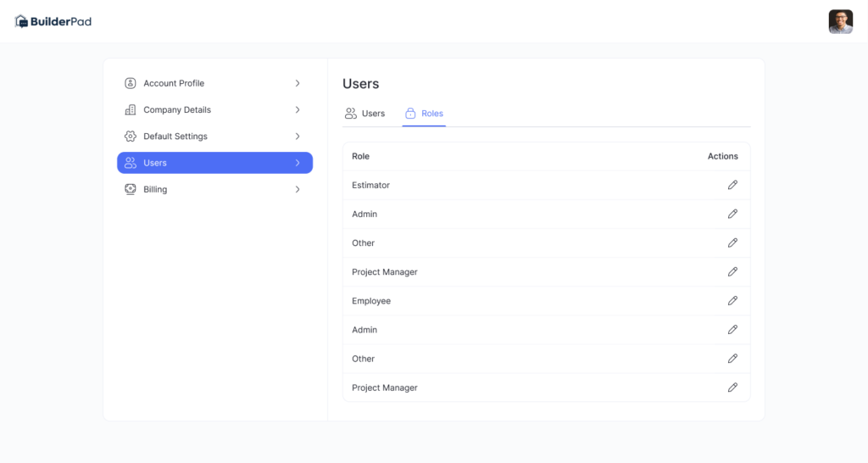Edit the Estimator role with pencil icon
This screenshot has width=868, height=463.
(732, 185)
